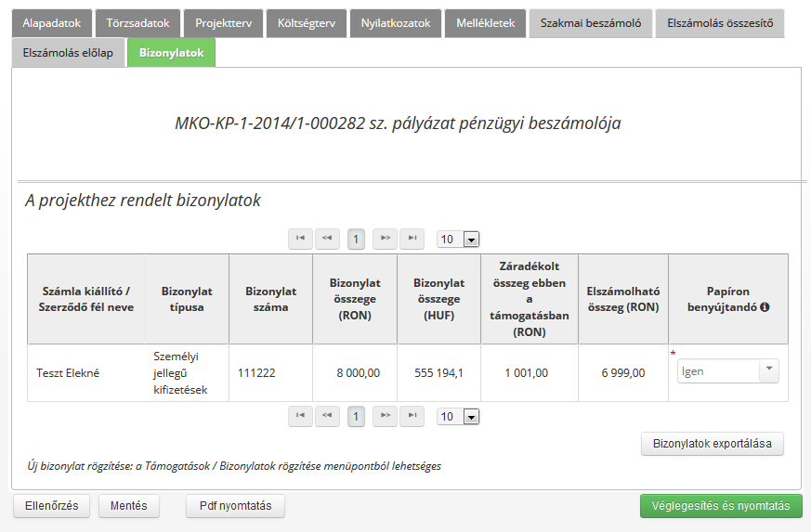Open rows-per-page dropdown above the table
Viewport: 811px width, 532px height.
[x=458, y=240]
